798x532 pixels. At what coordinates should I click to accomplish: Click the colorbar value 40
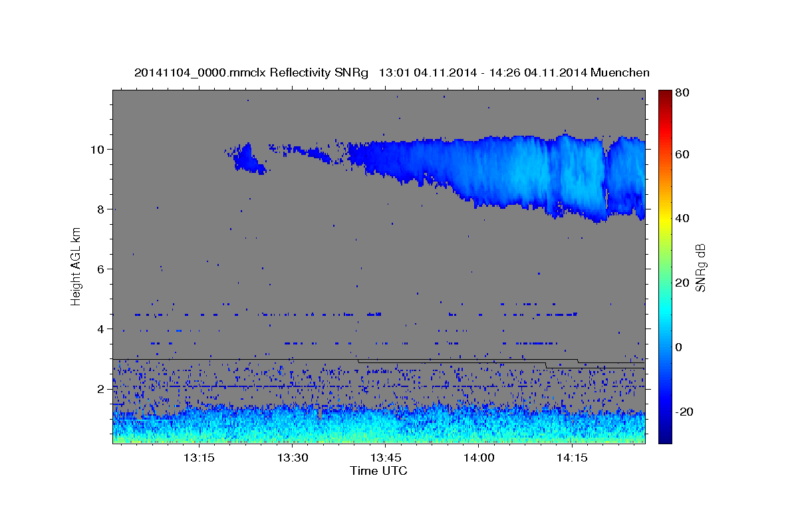[684, 218]
